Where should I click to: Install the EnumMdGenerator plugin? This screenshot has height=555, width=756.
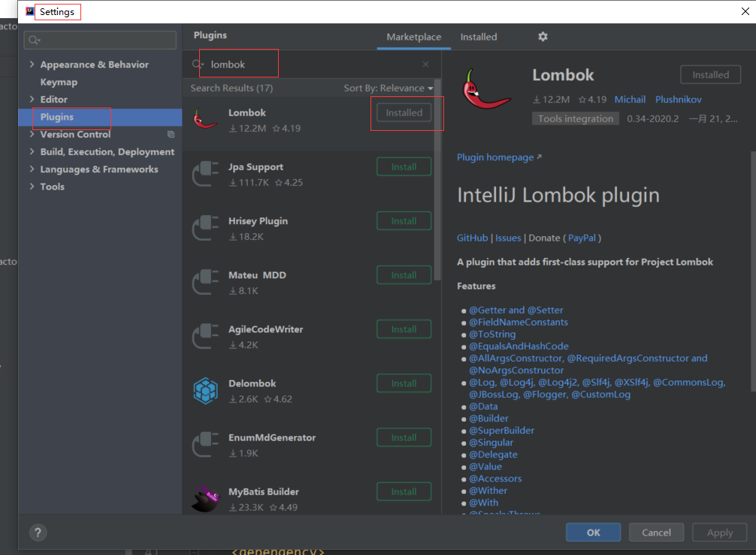click(x=404, y=438)
